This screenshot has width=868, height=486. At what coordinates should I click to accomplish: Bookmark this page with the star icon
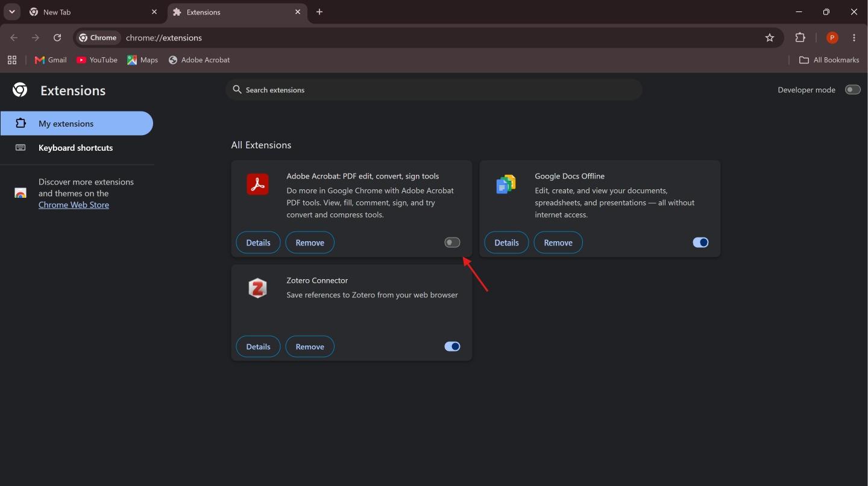770,37
